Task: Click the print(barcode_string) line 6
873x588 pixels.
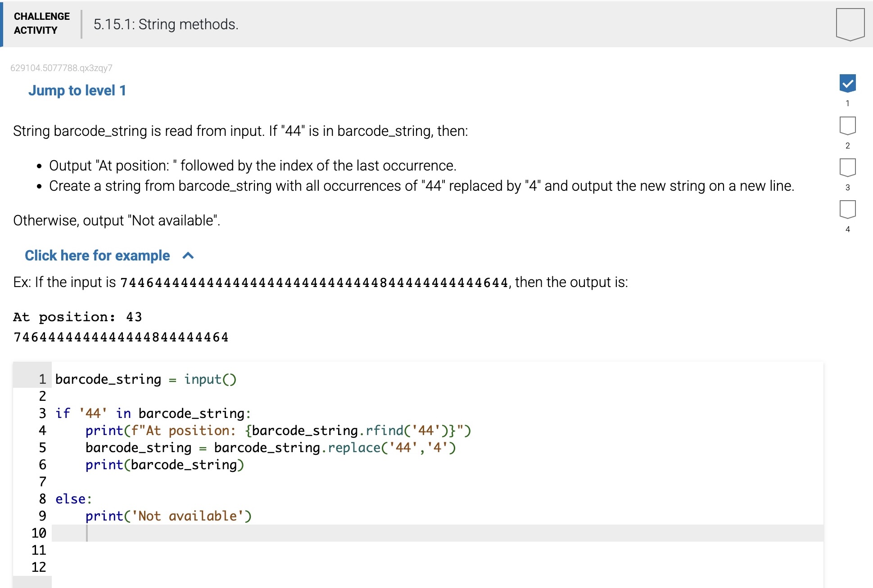Action: 164,465
